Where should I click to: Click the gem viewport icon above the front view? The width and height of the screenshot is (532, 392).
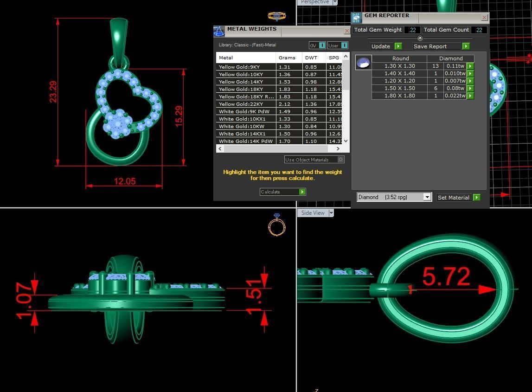pyautogui.click(x=276, y=16)
